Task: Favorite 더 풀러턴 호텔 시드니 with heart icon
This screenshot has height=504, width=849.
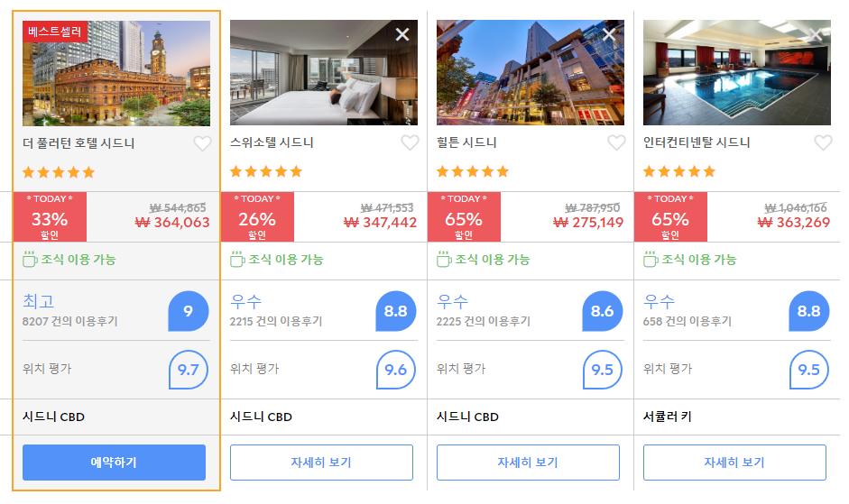Action: tap(202, 143)
